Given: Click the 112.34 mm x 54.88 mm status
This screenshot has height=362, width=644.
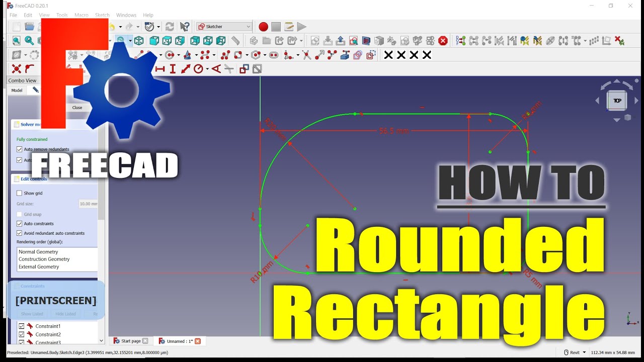Looking at the screenshot, I should click(613, 352).
